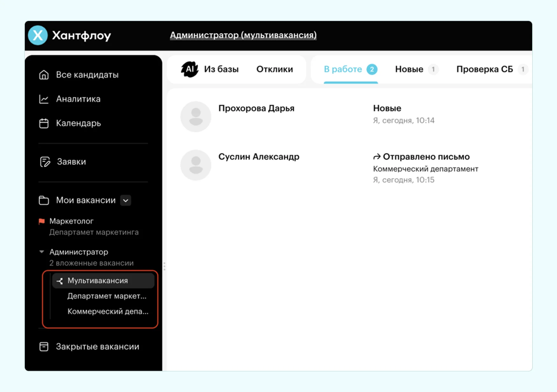The height and width of the screenshot is (392, 557).
Task: Click 2 вложенные вакансии subtitle
Action: (91, 263)
